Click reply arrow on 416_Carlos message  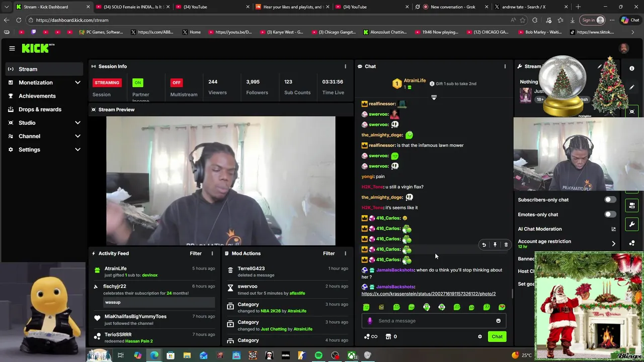pyautogui.click(x=484, y=245)
